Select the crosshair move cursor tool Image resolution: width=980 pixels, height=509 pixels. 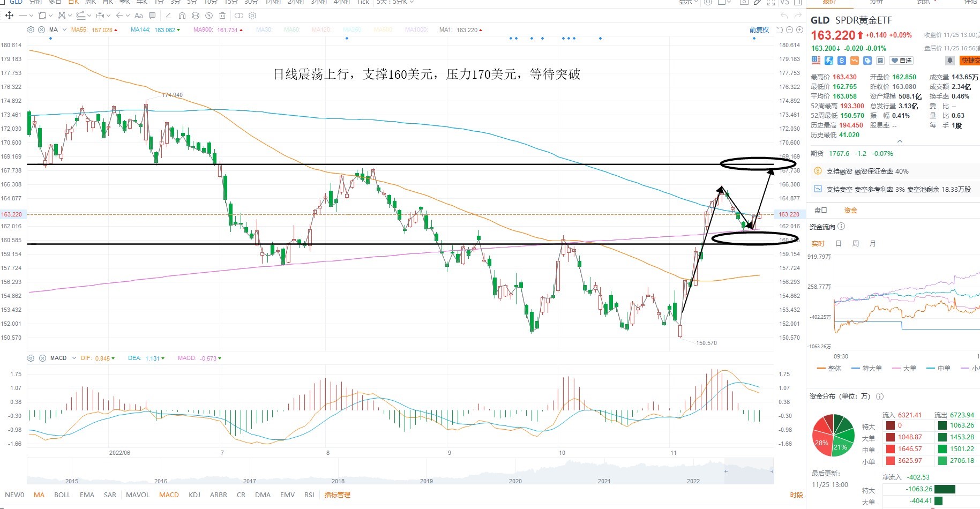pos(9,16)
